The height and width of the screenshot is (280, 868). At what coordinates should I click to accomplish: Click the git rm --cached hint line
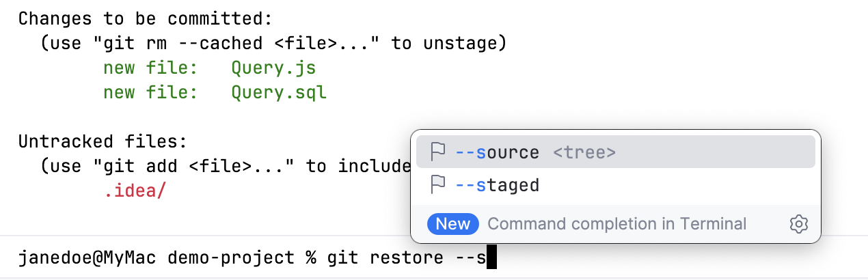[273, 44]
